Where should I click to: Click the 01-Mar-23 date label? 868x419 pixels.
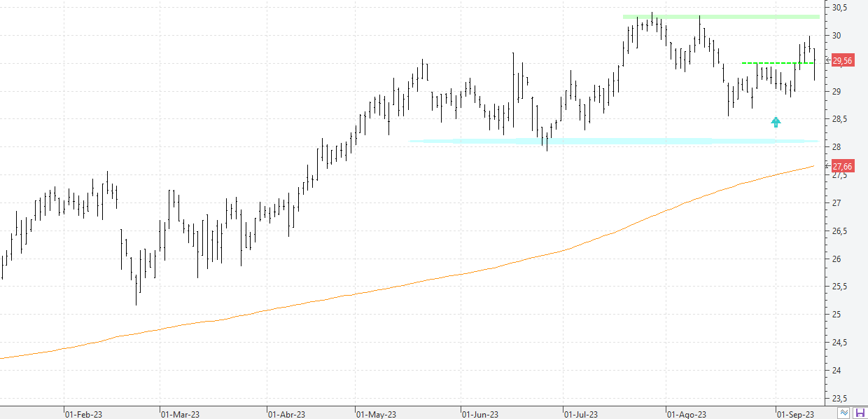click(180, 414)
